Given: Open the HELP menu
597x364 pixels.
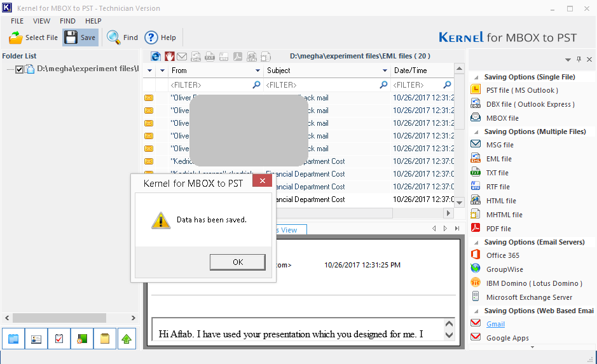Looking at the screenshot, I should click(93, 21).
